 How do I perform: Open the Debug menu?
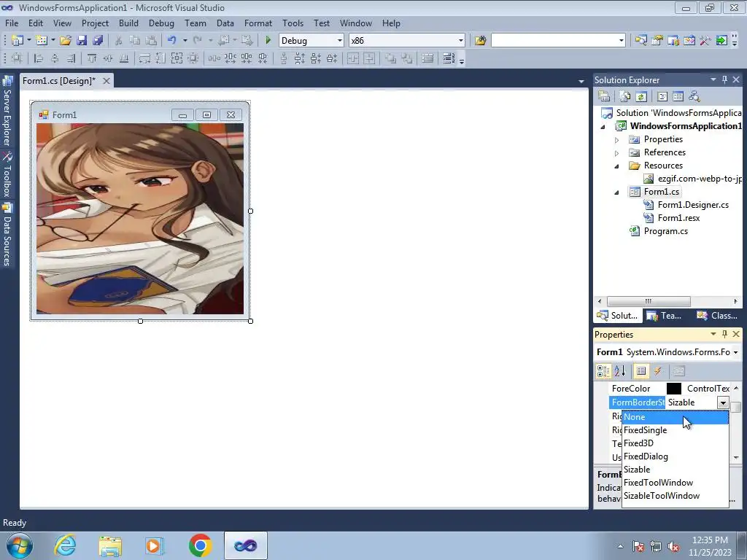tap(161, 23)
